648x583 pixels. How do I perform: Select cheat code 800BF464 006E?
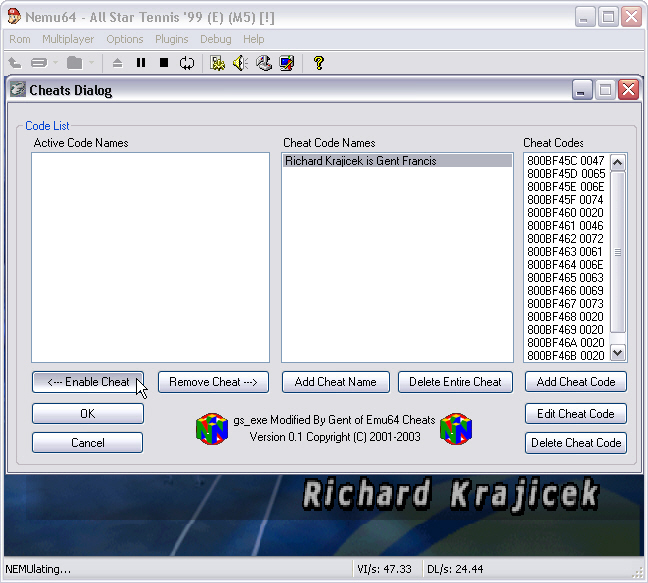click(x=566, y=265)
